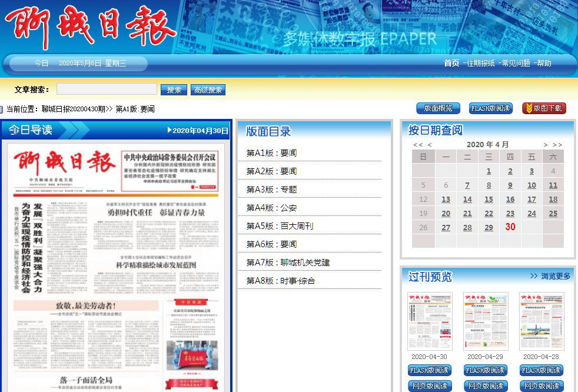Image resolution: width=578 pixels, height=392 pixels.
Task: Go to the previous year in the calendar
Action: tap(418, 145)
